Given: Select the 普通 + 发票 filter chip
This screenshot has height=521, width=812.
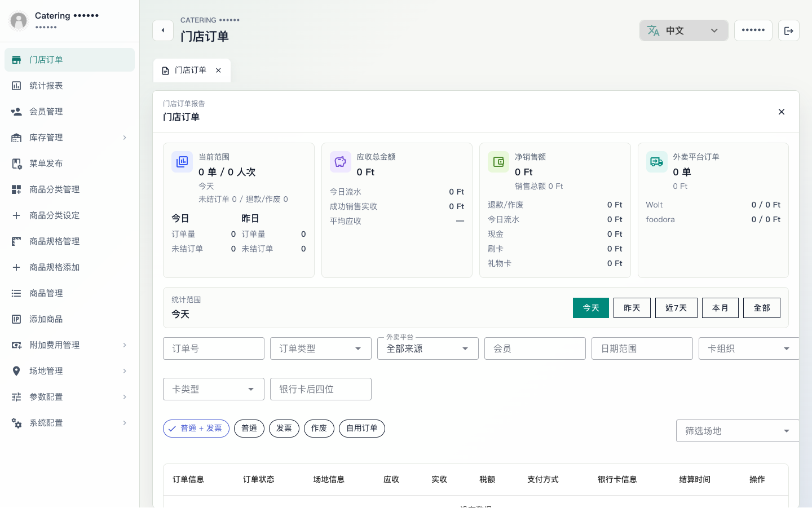Looking at the screenshot, I should click(x=196, y=429).
